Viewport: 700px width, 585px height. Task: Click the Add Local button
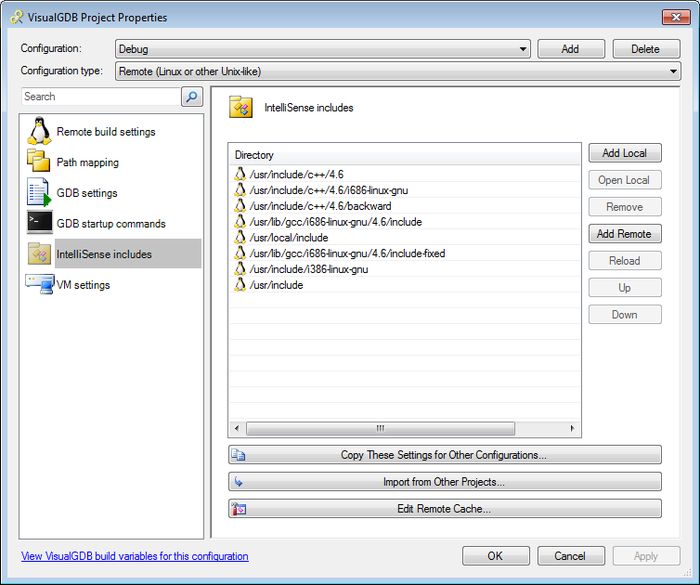625,153
